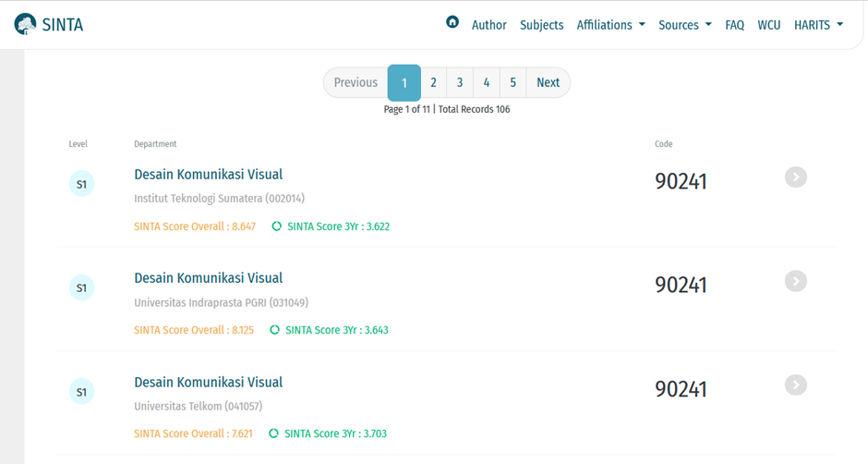Go to the home icon

pyautogui.click(x=452, y=22)
